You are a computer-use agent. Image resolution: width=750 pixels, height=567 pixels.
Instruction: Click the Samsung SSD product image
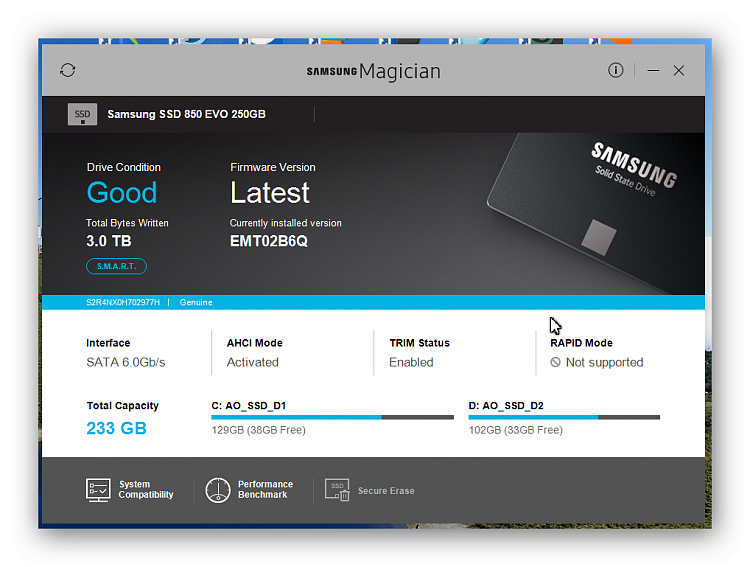click(x=596, y=213)
